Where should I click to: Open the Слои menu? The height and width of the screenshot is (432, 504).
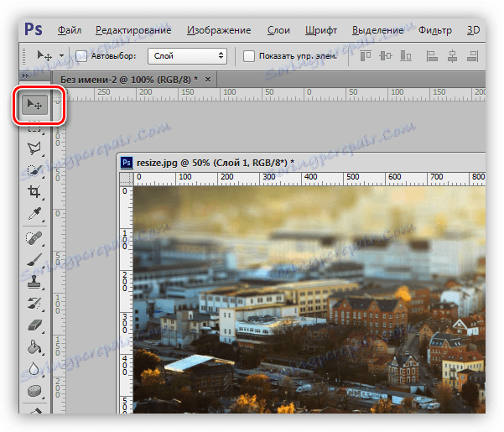click(x=278, y=30)
